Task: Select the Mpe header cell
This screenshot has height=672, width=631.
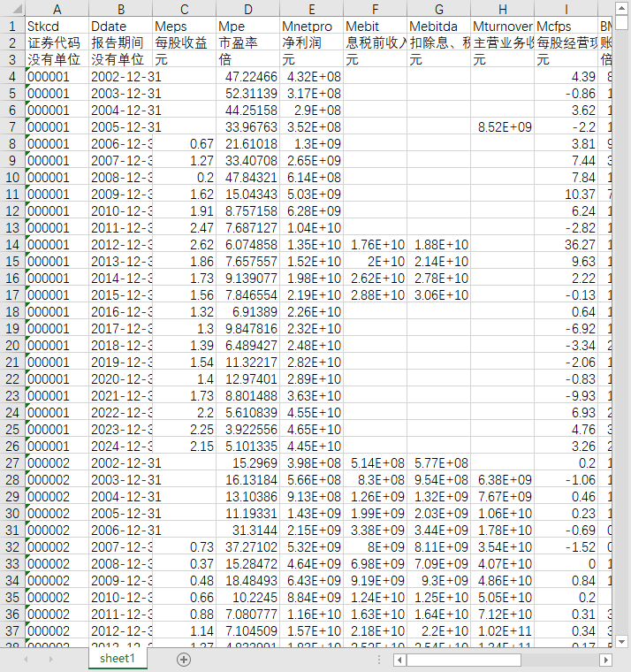Action: (x=248, y=27)
